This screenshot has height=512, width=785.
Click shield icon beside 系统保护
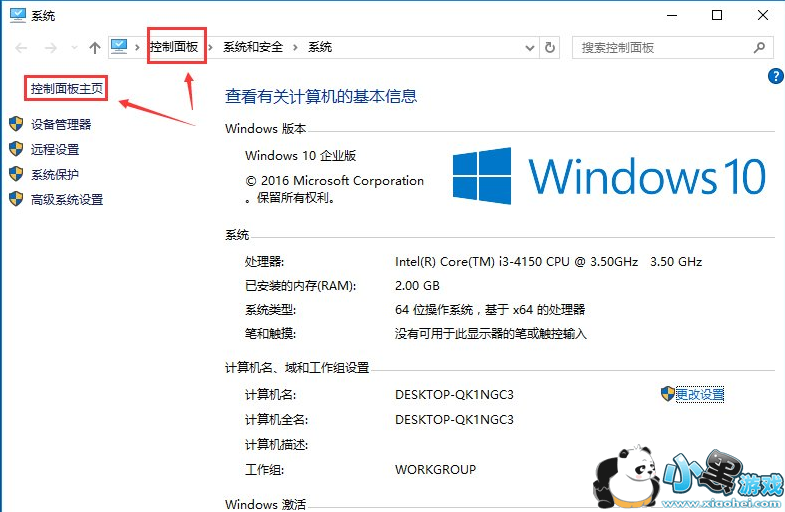[17, 174]
